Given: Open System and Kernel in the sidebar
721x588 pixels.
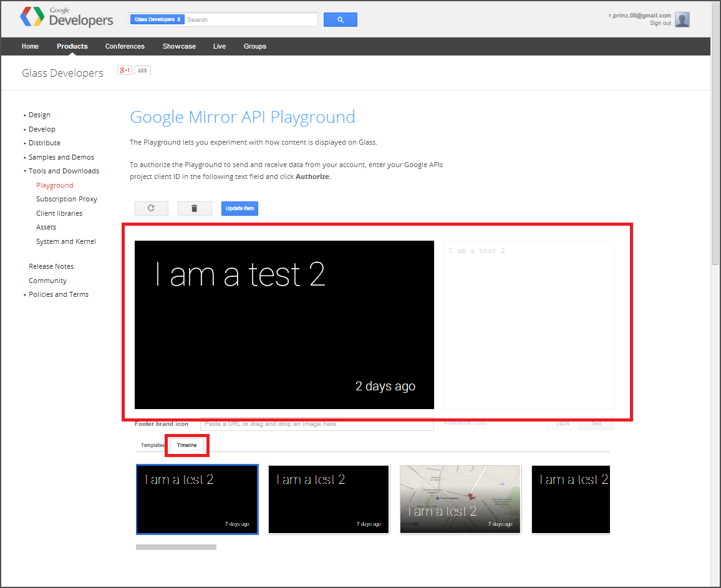Looking at the screenshot, I should 65,241.
